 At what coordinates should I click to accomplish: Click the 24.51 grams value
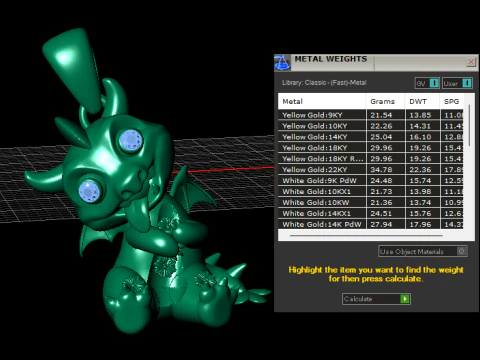pyautogui.click(x=381, y=214)
